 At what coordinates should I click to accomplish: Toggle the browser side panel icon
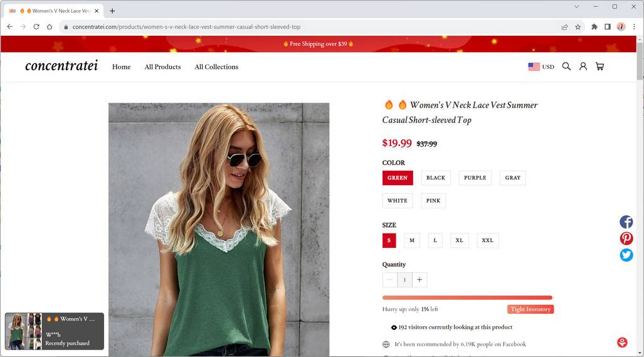tap(608, 27)
